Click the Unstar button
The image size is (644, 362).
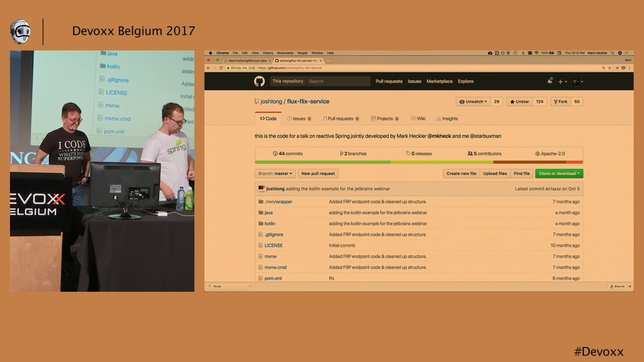[x=520, y=102]
